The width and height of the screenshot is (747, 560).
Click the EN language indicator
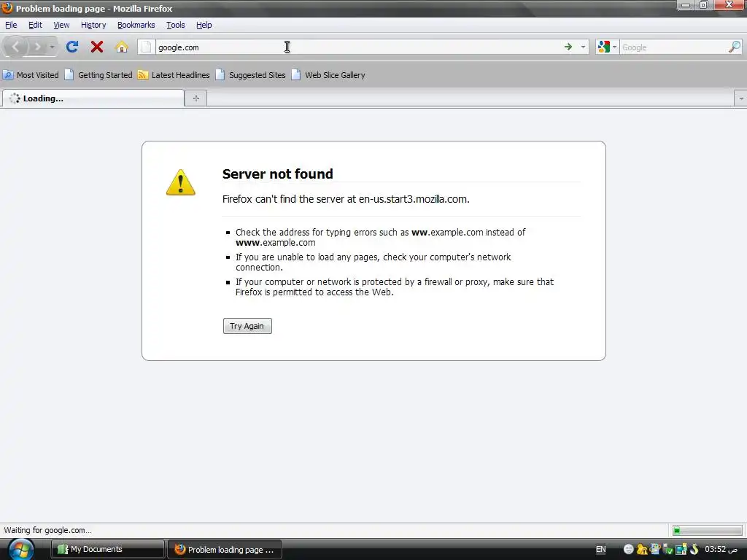(x=601, y=549)
